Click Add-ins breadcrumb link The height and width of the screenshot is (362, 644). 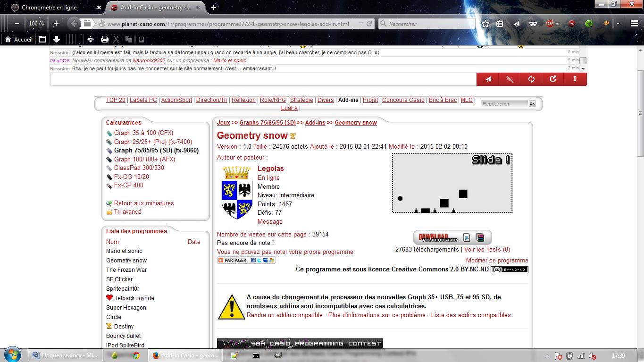pos(315,123)
